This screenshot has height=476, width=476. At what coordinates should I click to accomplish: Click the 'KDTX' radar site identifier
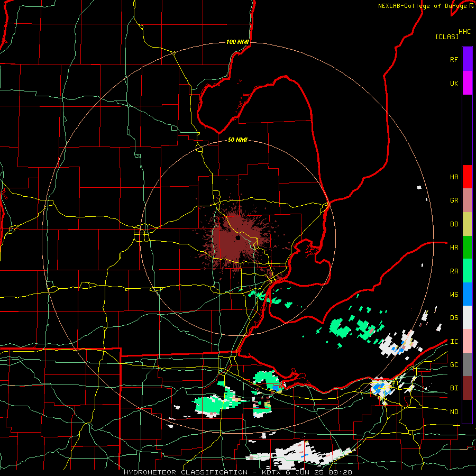coord(271,472)
